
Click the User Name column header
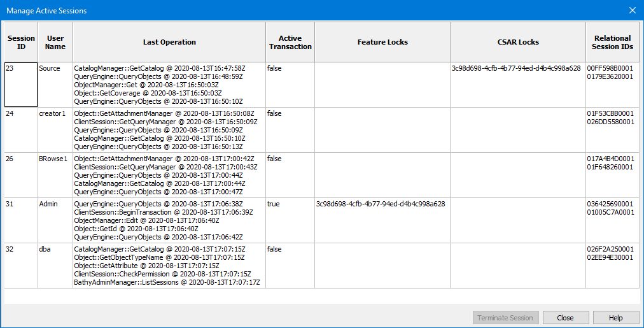[55, 42]
